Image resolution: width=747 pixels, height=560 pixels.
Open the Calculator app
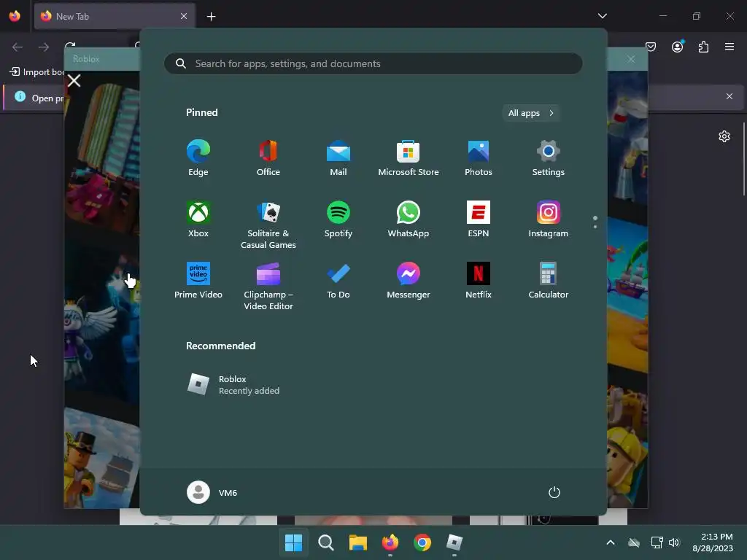(x=549, y=281)
